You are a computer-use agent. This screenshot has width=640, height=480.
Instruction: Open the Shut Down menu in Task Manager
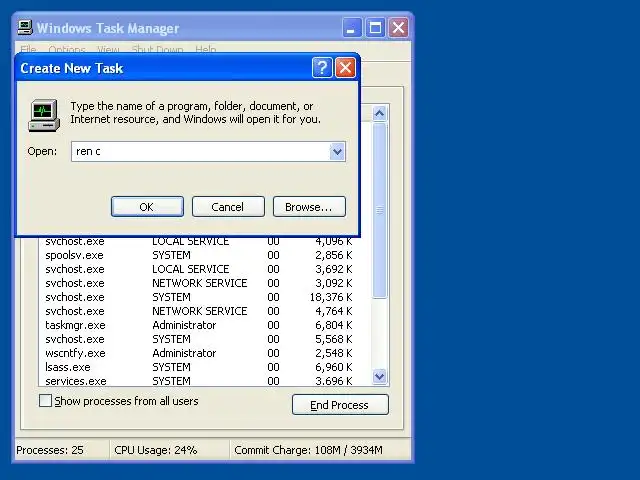pos(157,50)
